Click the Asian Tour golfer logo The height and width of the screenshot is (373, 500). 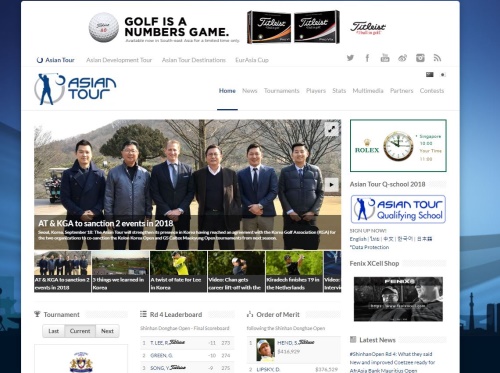tap(75, 89)
